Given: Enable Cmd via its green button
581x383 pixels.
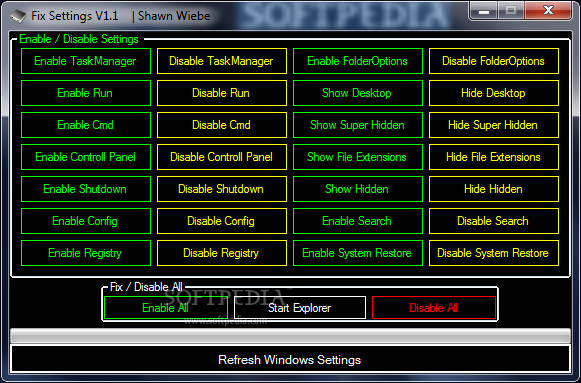Looking at the screenshot, I should pyautogui.click(x=86, y=125).
